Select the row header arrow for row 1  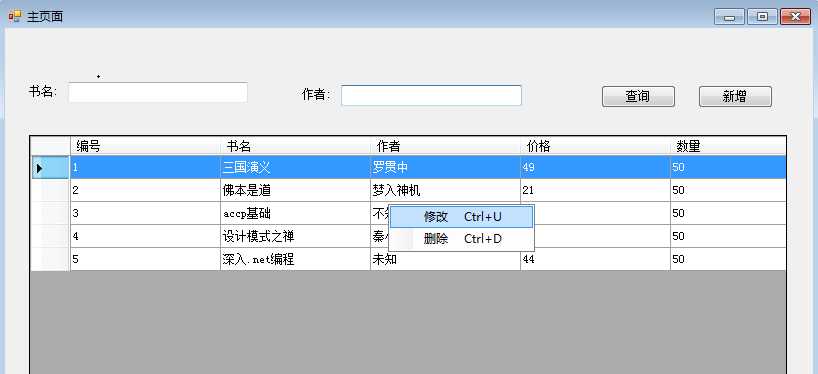click(50, 167)
